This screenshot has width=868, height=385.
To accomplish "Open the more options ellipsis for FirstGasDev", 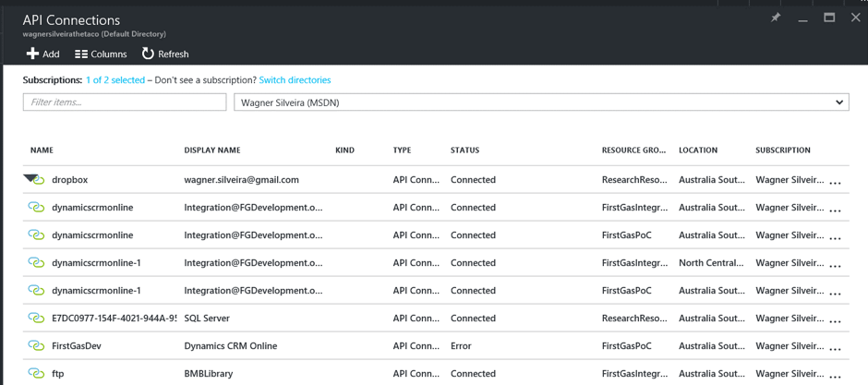I will (x=836, y=349).
